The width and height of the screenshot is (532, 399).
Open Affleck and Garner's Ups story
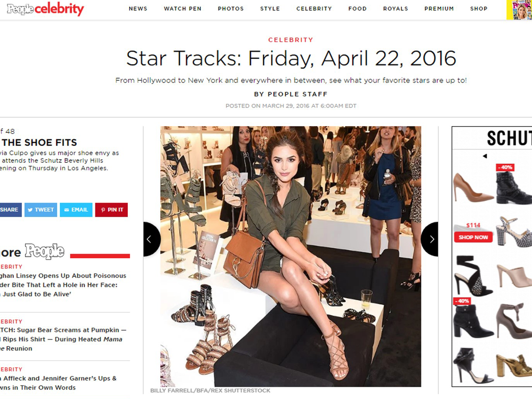tap(58, 383)
